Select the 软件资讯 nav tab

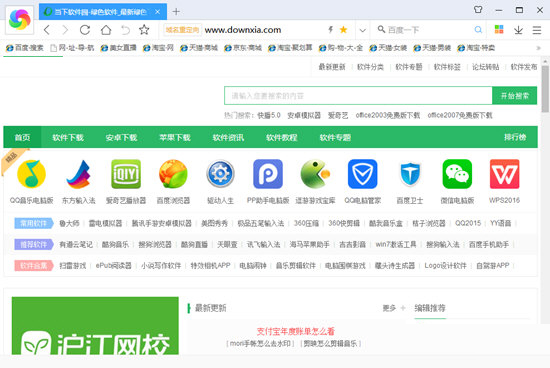(x=228, y=137)
